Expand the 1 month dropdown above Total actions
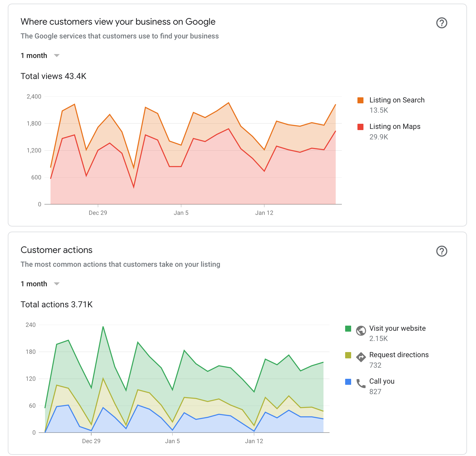 (x=40, y=284)
